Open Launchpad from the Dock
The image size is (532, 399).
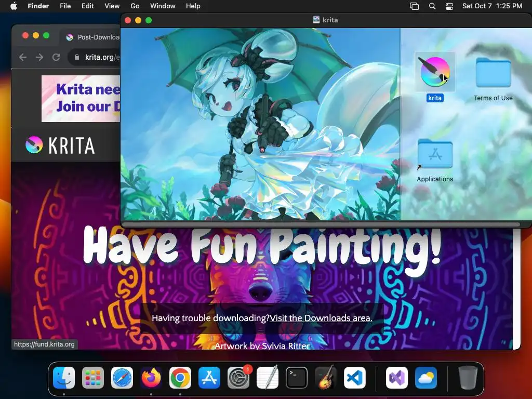[x=93, y=378]
